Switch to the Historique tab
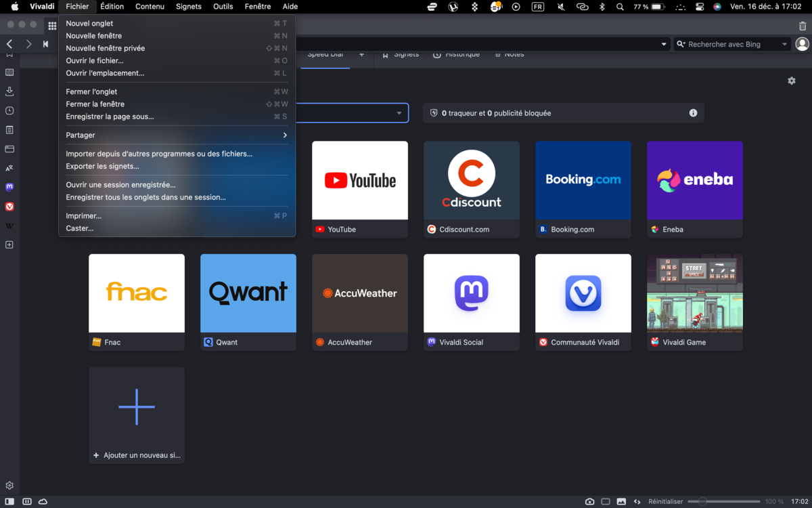812x508 pixels. pos(456,54)
